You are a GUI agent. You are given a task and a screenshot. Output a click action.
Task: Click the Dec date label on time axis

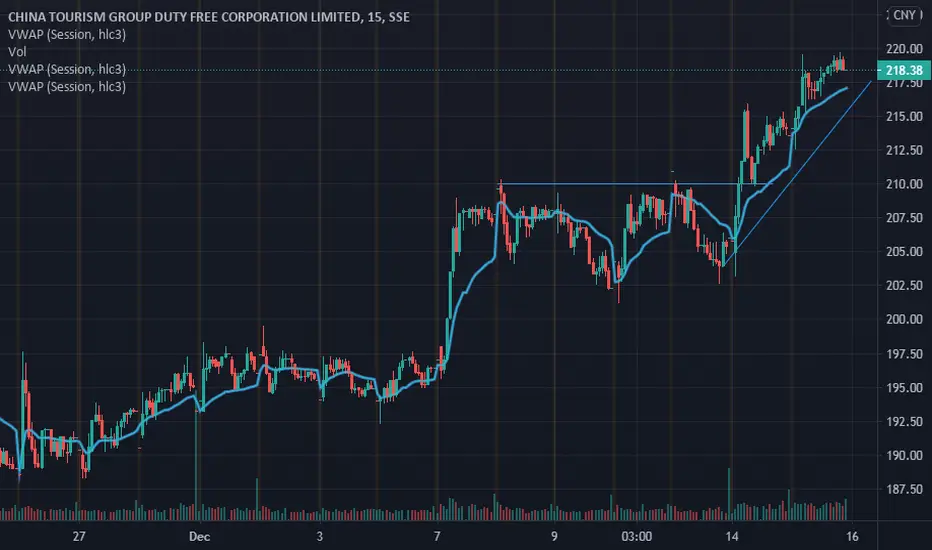[199, 536]
